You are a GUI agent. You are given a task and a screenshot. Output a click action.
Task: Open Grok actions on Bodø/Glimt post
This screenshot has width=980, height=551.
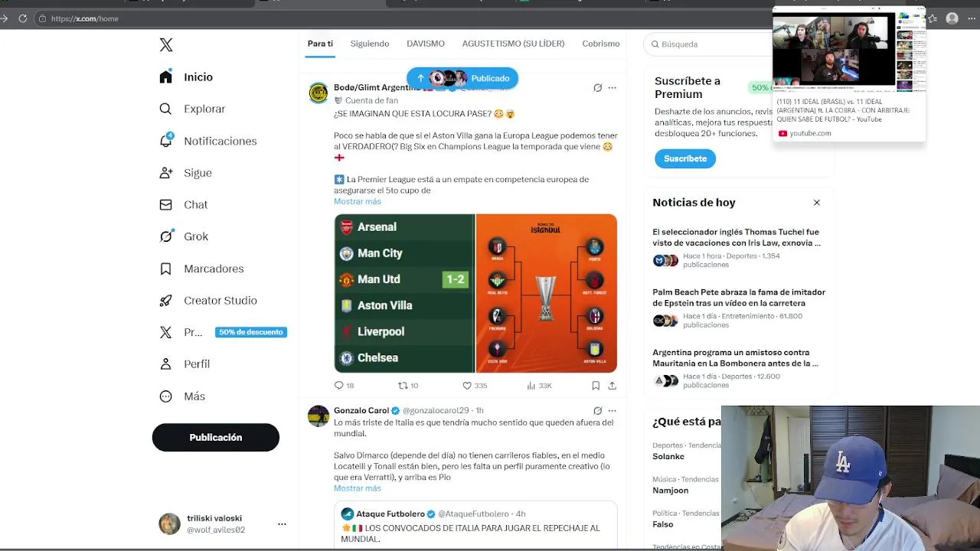[598, 88]
